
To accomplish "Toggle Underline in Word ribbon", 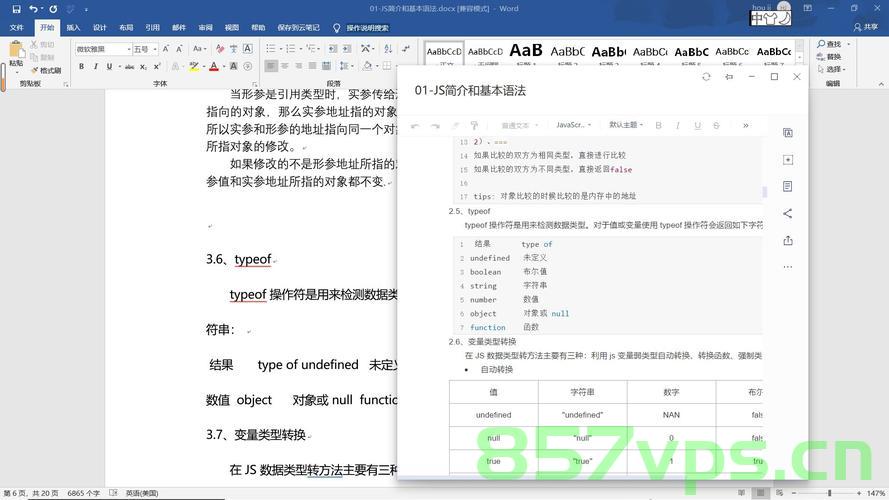I will click(109, 66).
